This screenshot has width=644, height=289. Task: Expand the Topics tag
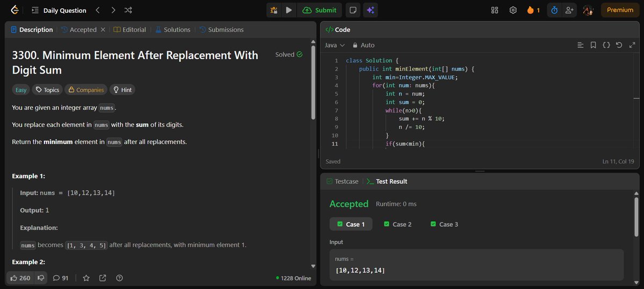pyautogui.click(x=47, y=90)
